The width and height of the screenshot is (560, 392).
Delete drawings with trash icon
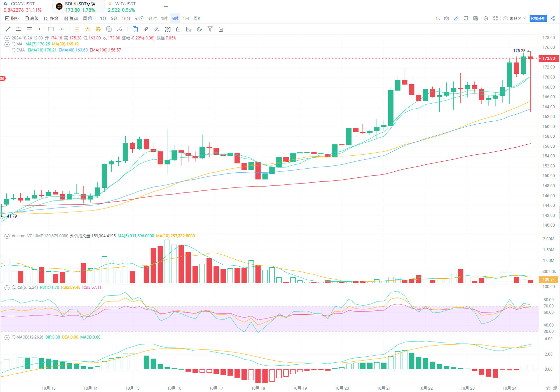tap(221, 29)
